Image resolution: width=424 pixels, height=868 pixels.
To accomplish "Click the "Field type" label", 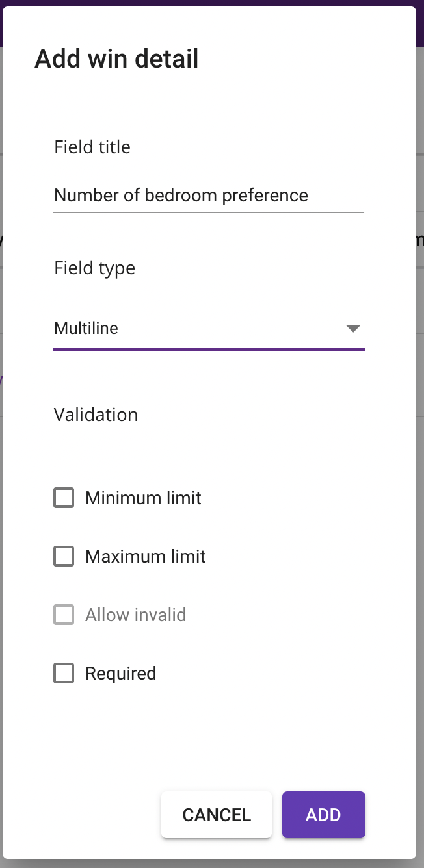I will tap(94, 268).
